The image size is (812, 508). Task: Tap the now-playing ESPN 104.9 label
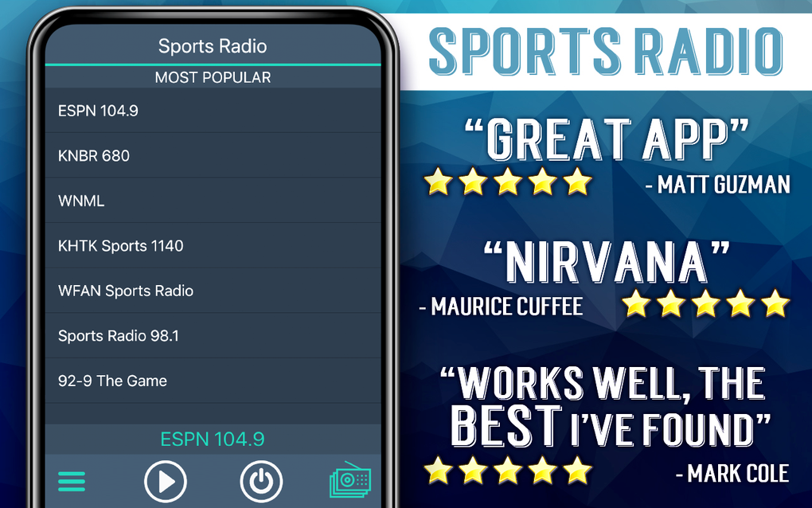point(213,440)
